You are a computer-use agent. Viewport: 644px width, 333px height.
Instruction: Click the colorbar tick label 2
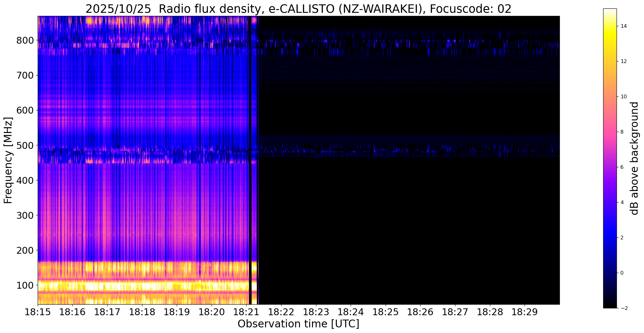tap(622, 238)
